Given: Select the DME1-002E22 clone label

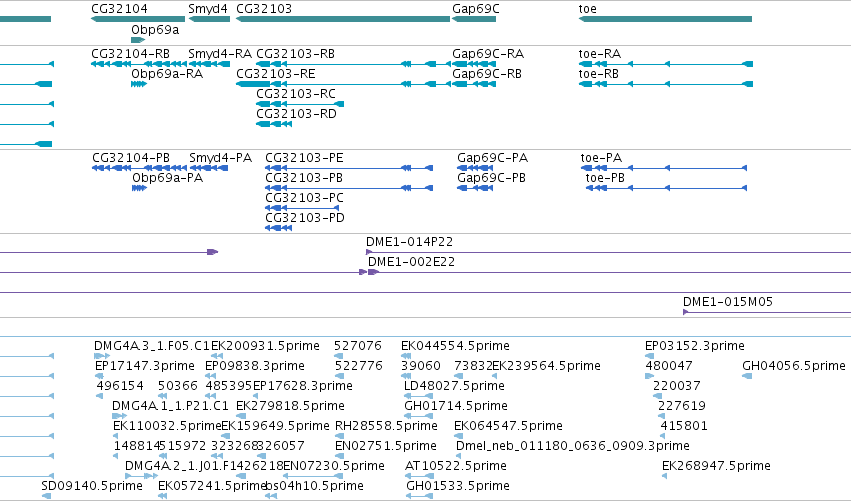Looking at the screenshot, I should [x=411, y=262].
